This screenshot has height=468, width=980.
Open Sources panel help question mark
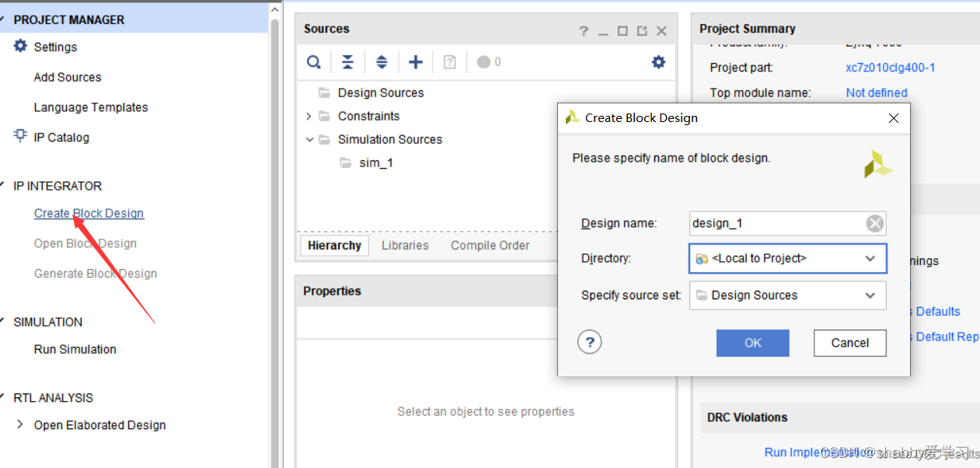coord(584,31)
